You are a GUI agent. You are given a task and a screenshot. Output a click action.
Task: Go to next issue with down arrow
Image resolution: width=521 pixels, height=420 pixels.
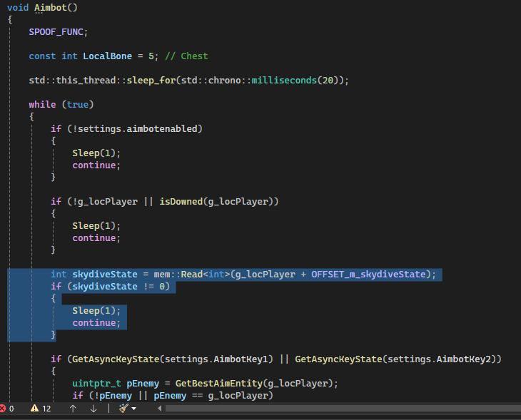93,409
